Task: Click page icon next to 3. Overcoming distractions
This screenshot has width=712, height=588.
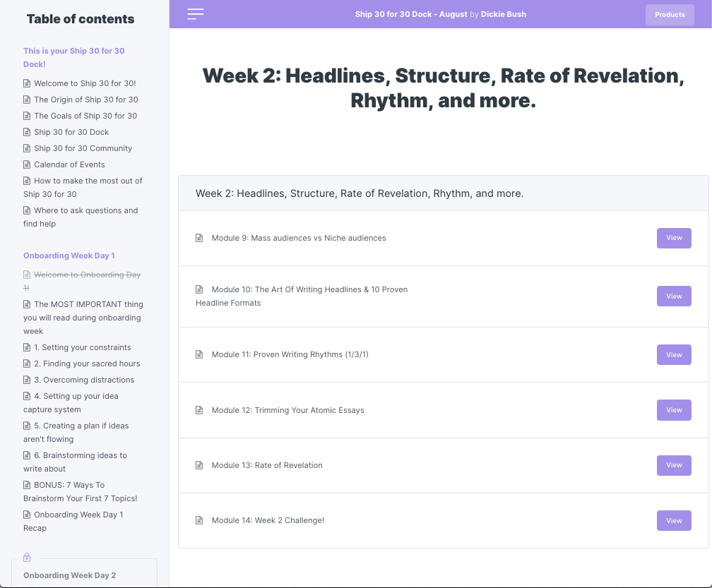Action: (x=27, y=380)
